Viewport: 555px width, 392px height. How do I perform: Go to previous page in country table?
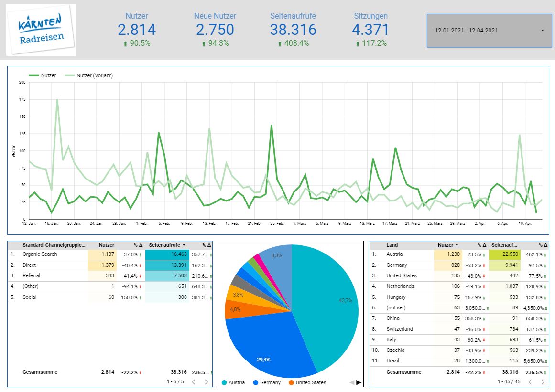click(529, 381)
